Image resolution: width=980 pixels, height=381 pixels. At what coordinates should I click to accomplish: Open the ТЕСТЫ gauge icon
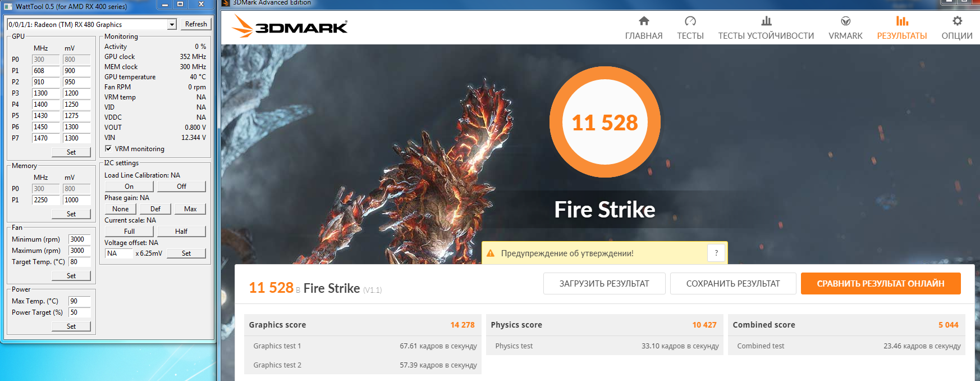pyautogui.click(x=690, y=21)
